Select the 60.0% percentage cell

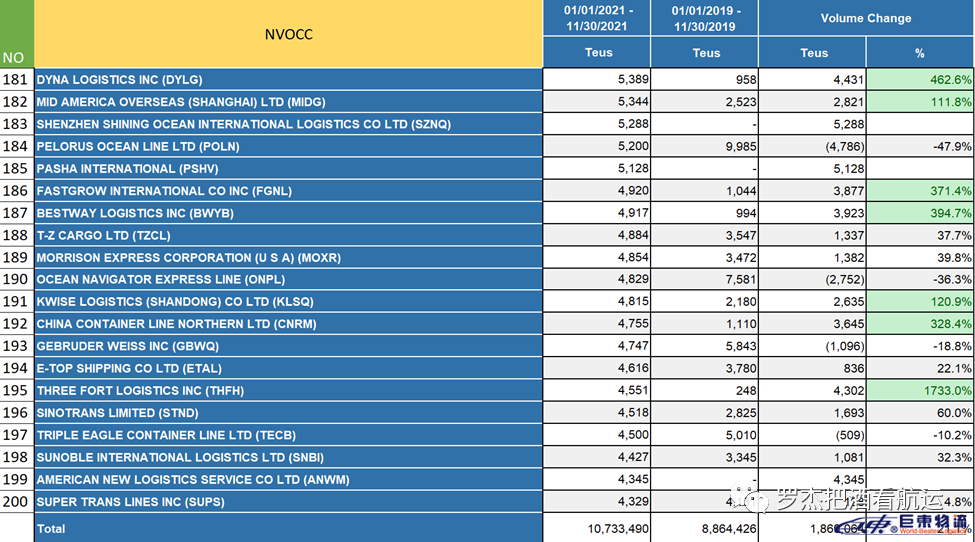pyautogui.click(x=920, y=413)
